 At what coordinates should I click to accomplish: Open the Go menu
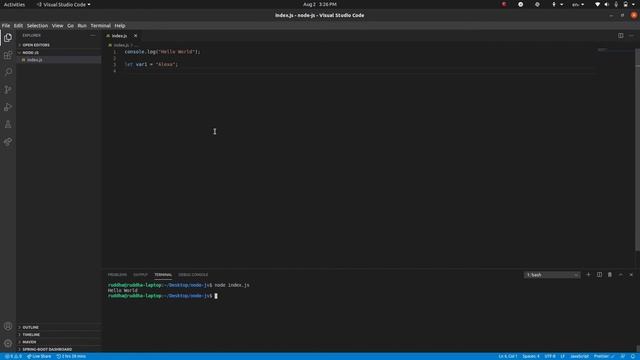point(70,26)
